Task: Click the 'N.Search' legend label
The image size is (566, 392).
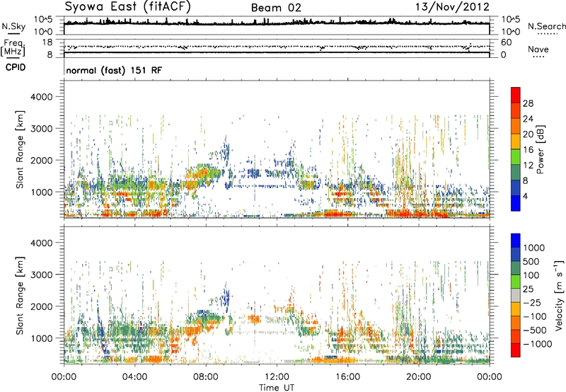Action: click(x=547, y=26)
